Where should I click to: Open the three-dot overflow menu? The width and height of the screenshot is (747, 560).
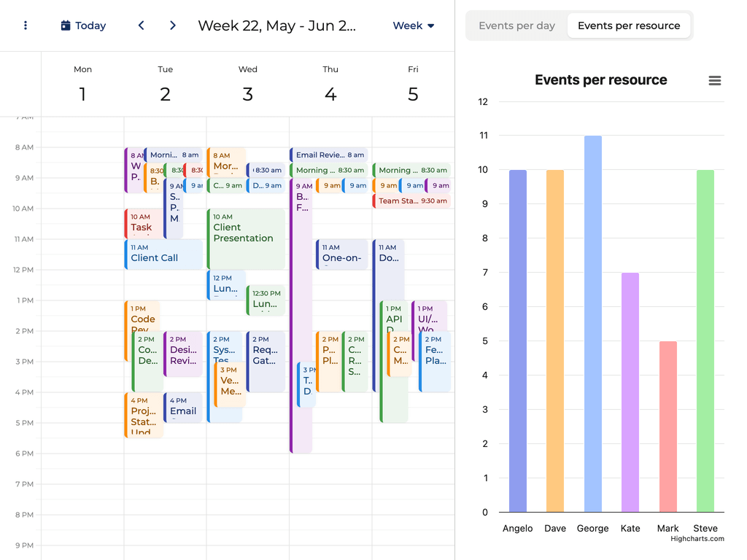point(27,26)
